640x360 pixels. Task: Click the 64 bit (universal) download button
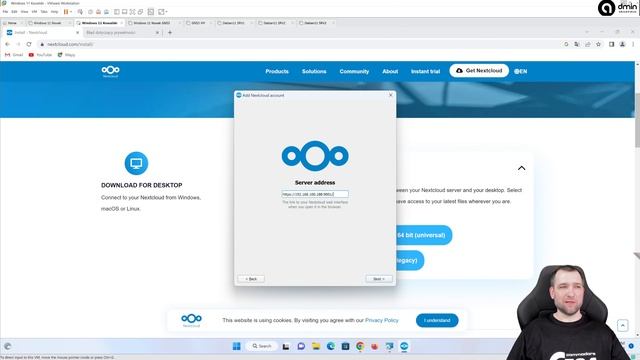point(424,235)
